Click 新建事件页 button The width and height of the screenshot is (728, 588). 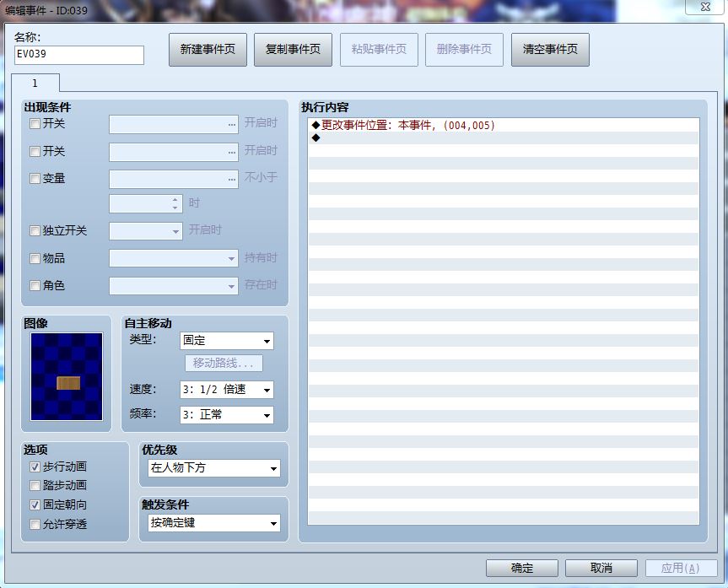click(x=208, y=50)
